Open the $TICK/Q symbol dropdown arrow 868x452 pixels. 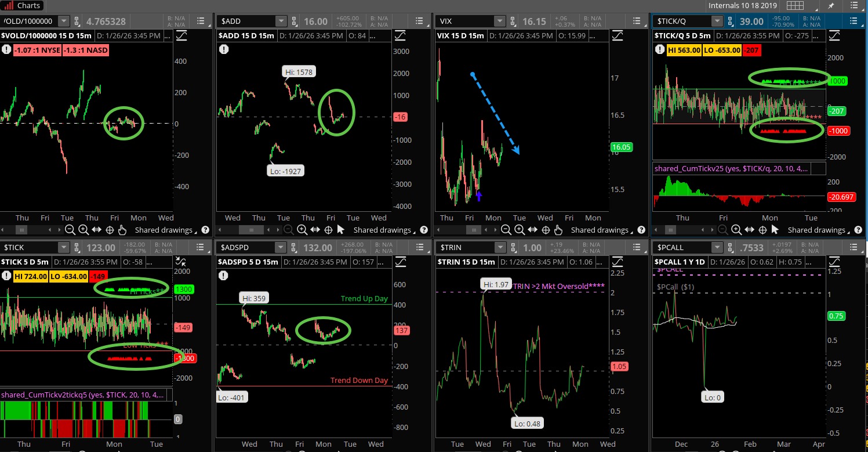[x=718, y=21]
